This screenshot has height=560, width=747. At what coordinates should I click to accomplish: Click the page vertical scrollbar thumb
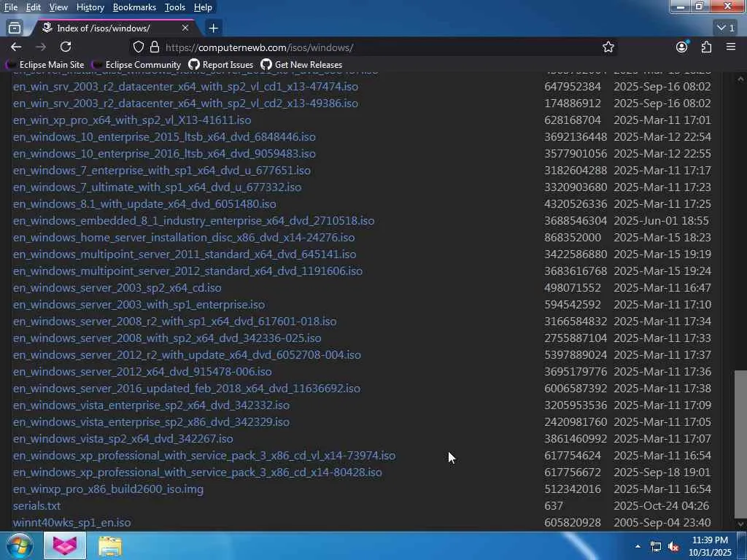click(740, 444)
